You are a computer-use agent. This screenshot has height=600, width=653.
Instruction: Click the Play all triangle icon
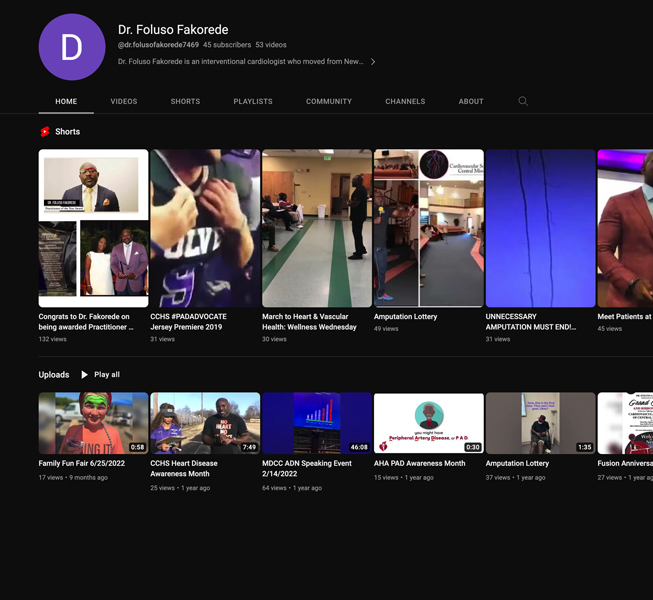point(84,375)
